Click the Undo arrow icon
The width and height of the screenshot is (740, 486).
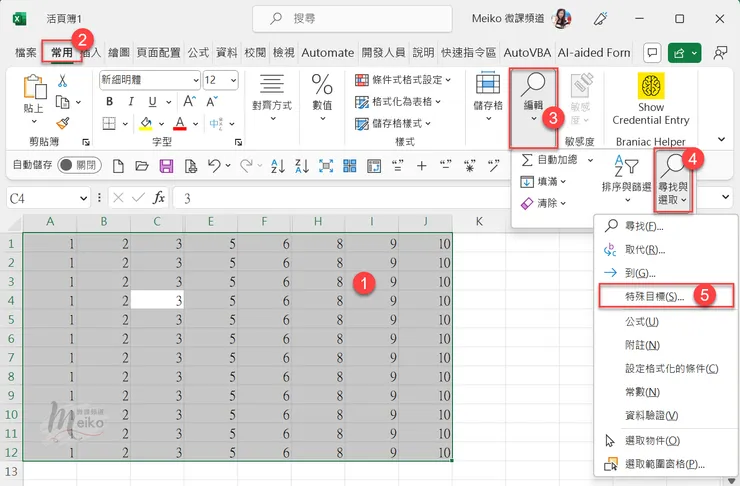click(214, 166)
